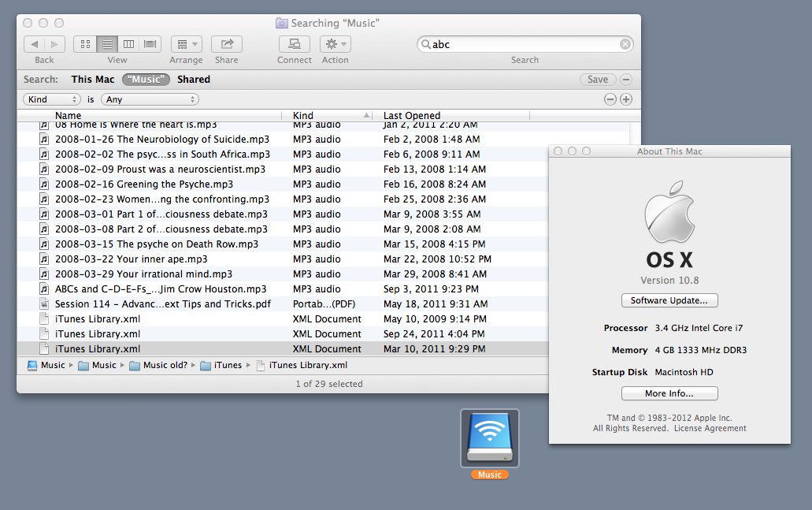Screen dimensions: 812x510
Task: Select Part 2 of consciousness debate.mp3
Action: point(161,229)
